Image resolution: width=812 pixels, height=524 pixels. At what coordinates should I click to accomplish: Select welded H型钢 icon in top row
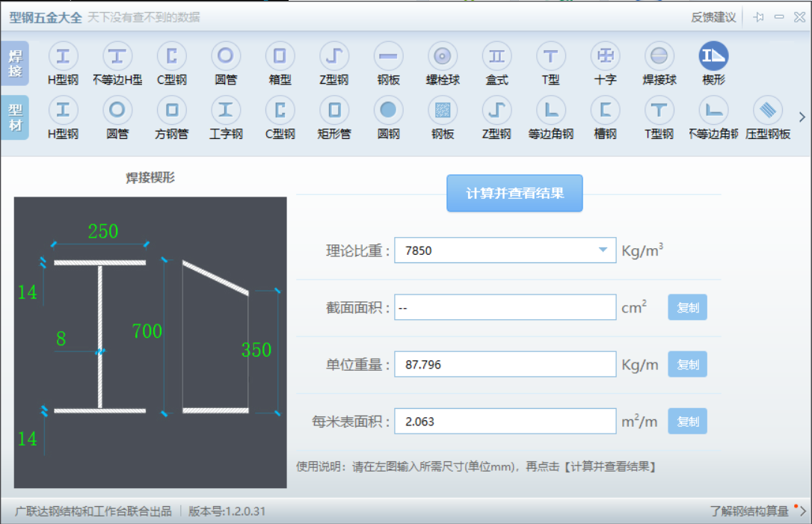(63, 56)
